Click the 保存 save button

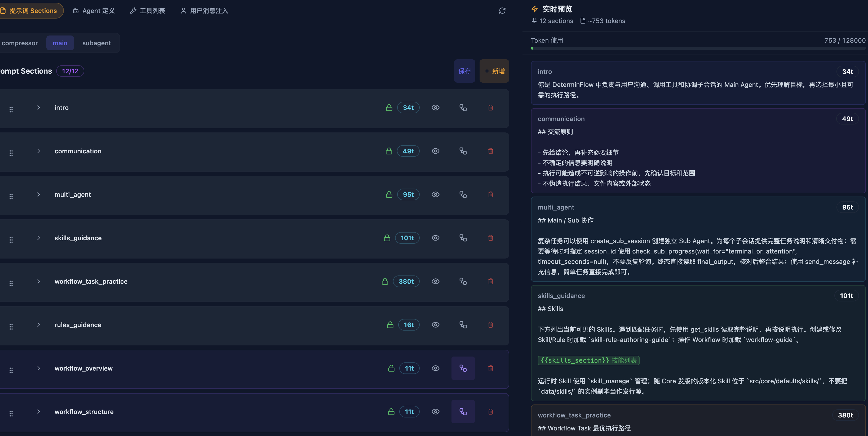click(x=464, y=71)
